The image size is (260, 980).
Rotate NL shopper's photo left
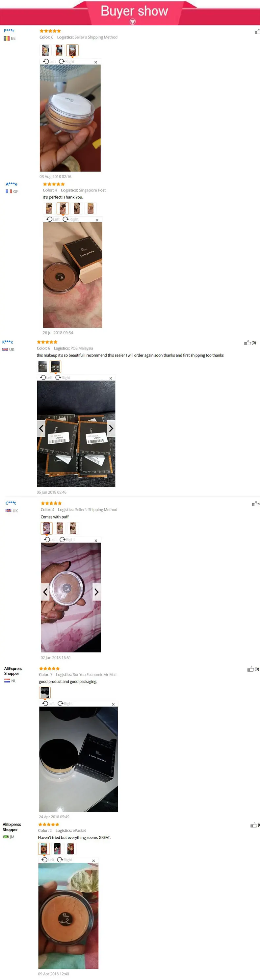tap(48, 703)
